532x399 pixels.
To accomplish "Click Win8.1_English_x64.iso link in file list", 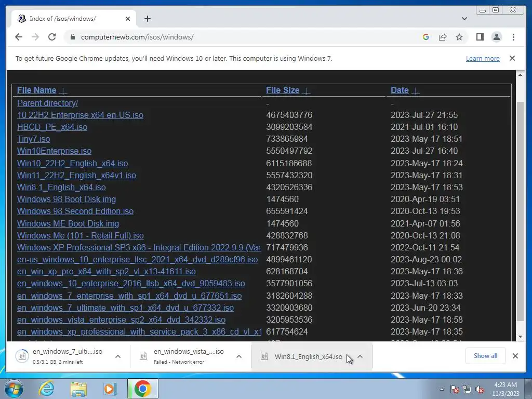I will point(61,187).
